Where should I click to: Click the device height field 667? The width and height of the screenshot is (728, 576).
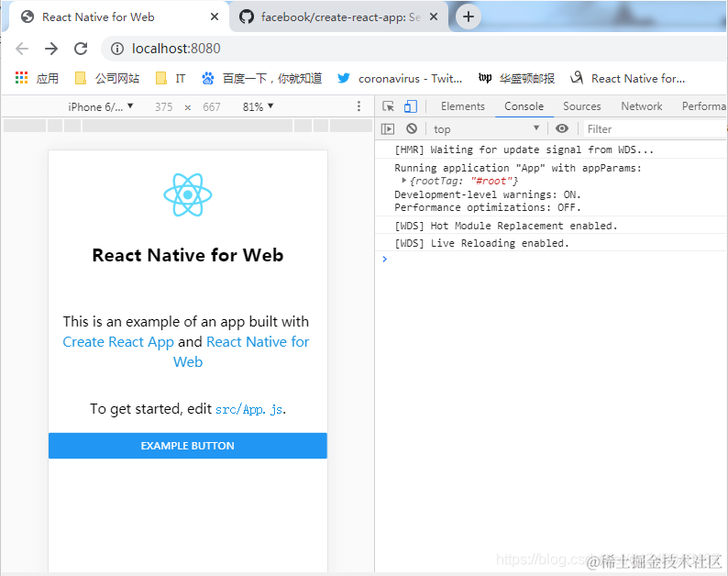click(x=212, y=106)
